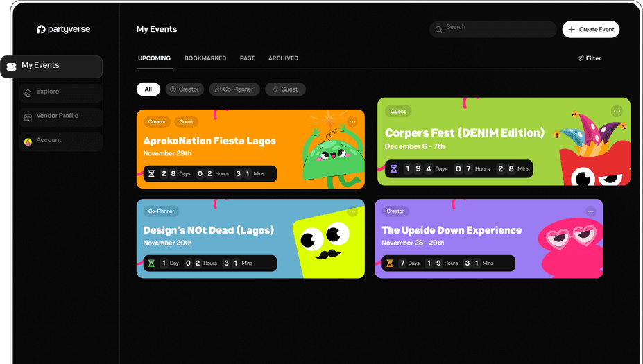Open more options on The Upside Down Experience card
The width and height of the screenshot is (643, 364).
click(x=590, y=211)
